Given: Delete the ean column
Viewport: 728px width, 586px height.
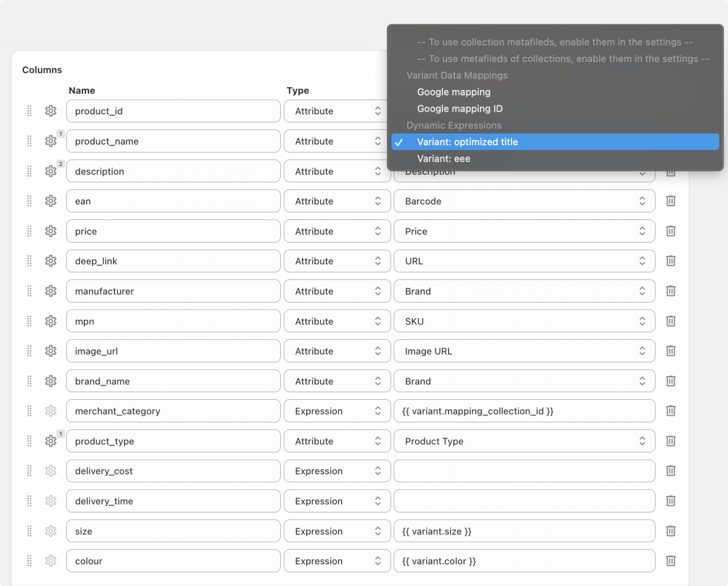Looking at the screenshot, I should pyautogui.click(x=670, y=201).
